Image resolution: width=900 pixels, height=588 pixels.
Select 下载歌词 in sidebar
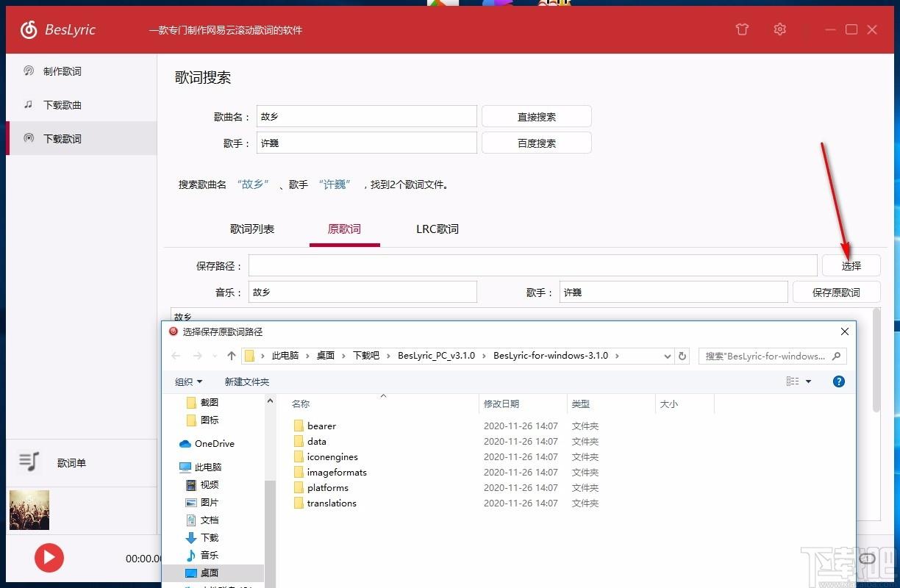pyautogui.click(x=81, y=138)
